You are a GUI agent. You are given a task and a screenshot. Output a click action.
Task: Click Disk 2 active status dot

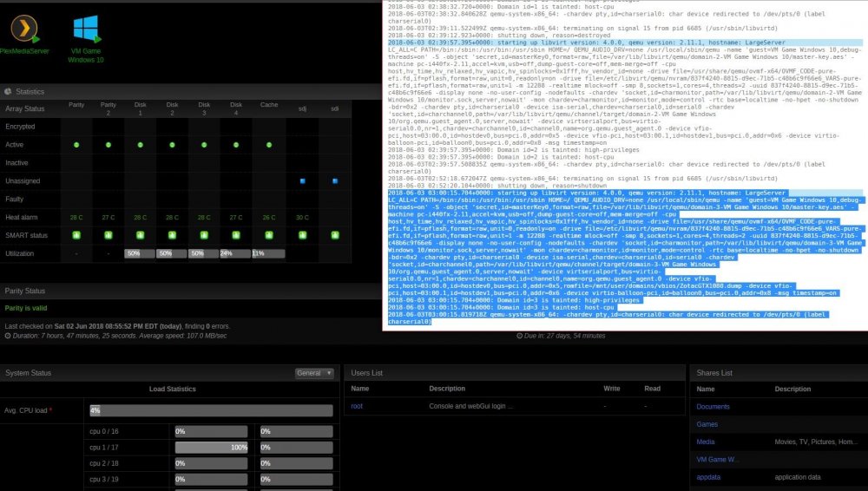pyautogui.click(x=172, y=145)
